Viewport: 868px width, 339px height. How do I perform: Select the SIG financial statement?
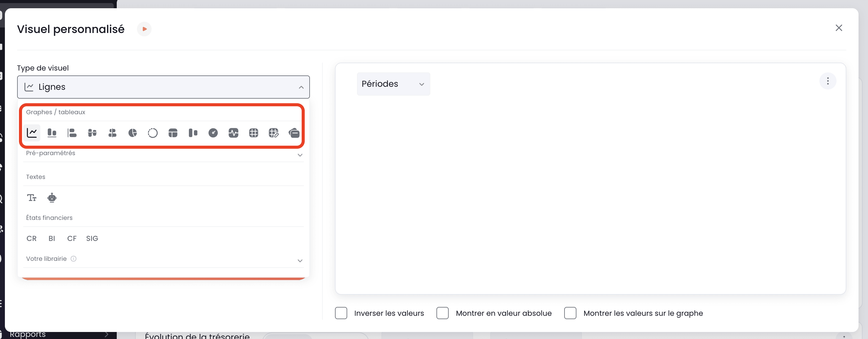(92, 238)
